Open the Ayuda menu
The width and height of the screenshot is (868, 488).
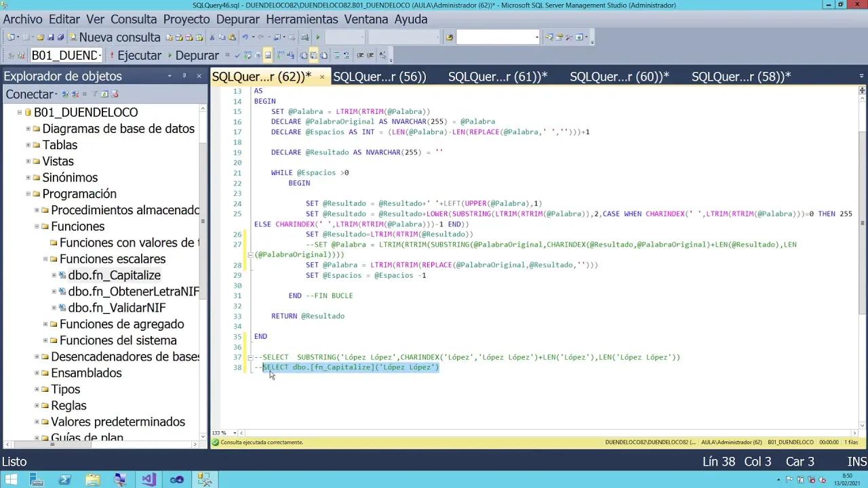(x=411, y=20)
